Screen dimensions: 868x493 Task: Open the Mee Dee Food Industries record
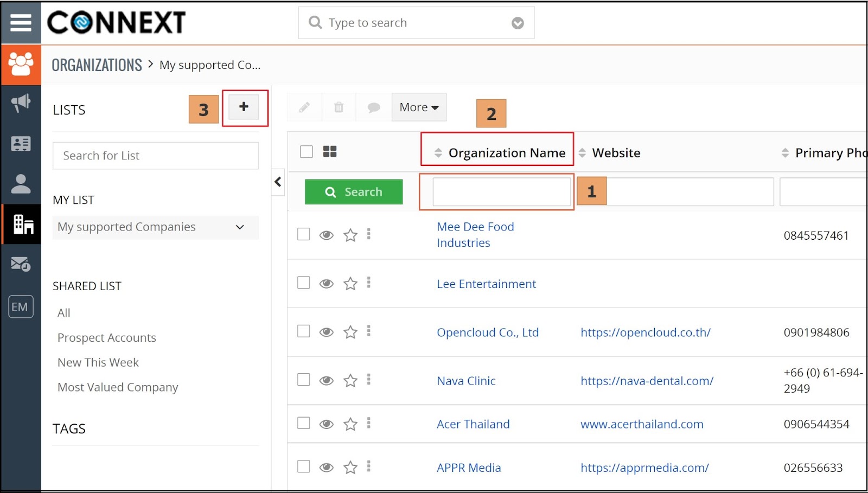pos(475,235)
